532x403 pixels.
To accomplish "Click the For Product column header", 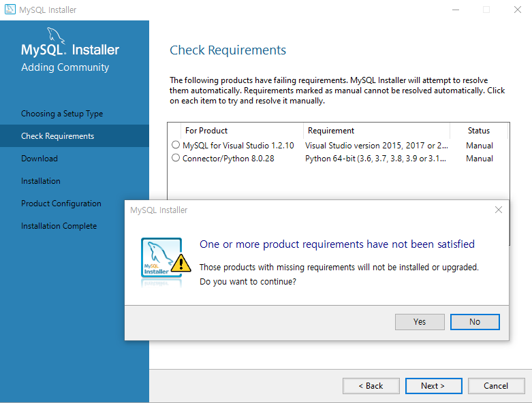I will pos(242,131).
